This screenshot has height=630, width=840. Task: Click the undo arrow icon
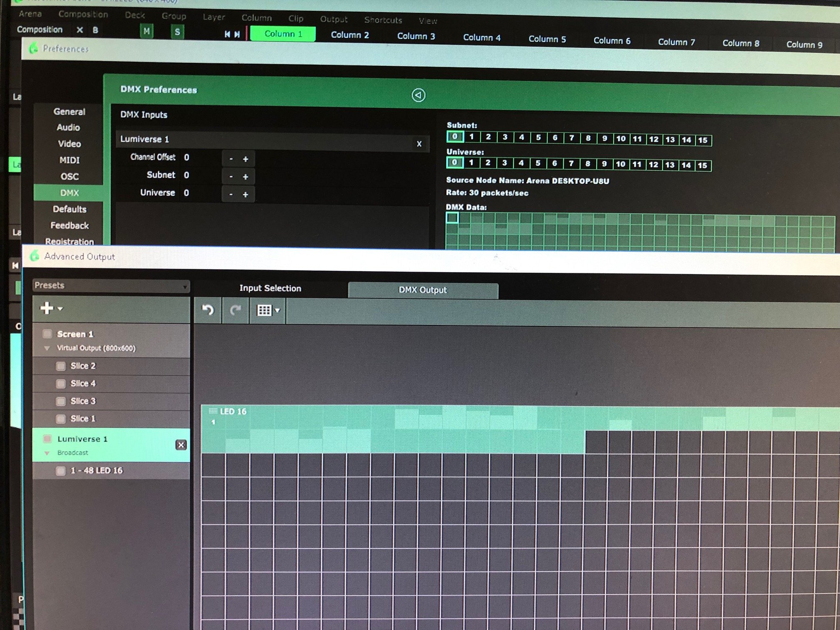[x=208, y=310]
